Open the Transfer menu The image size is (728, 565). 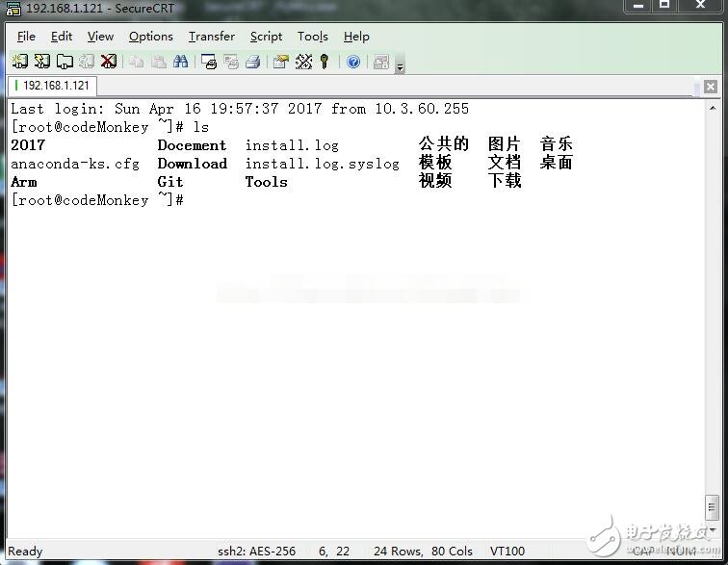tap(211, 37)
